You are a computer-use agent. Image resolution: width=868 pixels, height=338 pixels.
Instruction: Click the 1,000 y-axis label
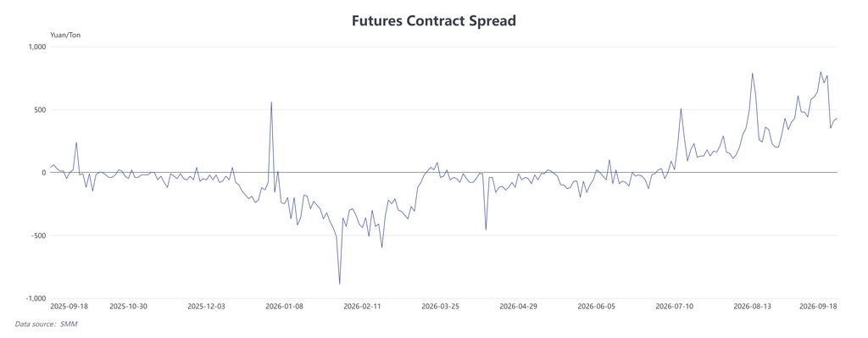36,47
